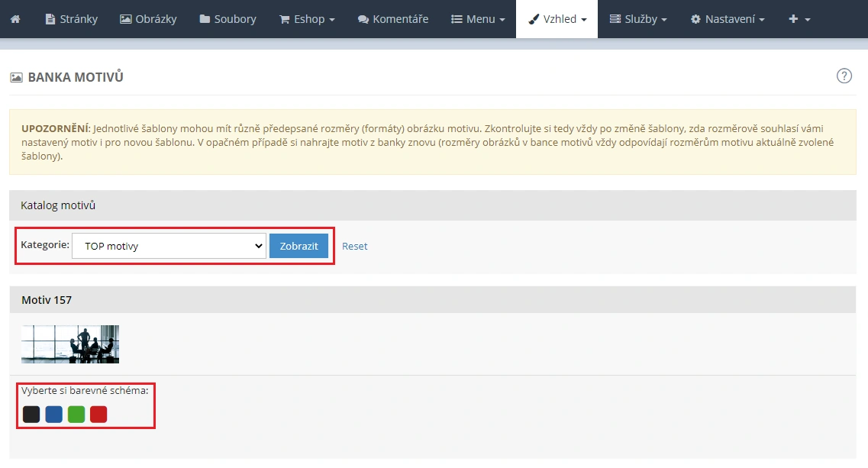
Task: Open the help question mark icon
Action: click(x=844, y=76)
